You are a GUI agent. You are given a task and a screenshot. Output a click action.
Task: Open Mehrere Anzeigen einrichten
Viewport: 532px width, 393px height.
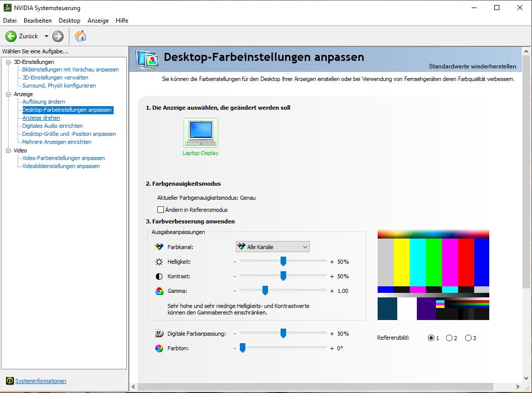pyautogui.click(x=57, y=142)
